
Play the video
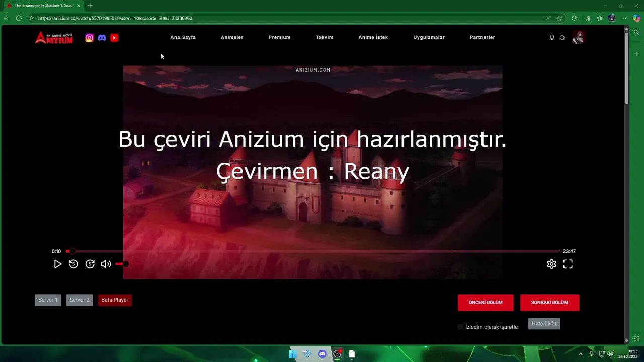click(57, 264)
